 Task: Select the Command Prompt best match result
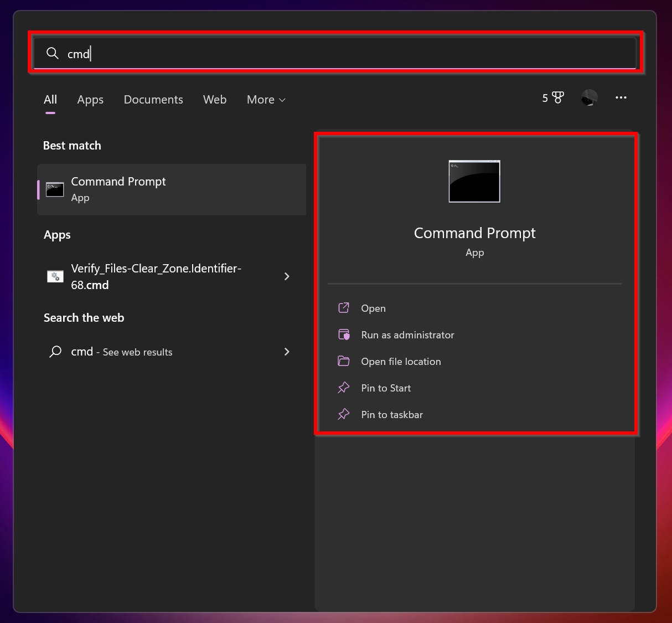click(172, 189)
